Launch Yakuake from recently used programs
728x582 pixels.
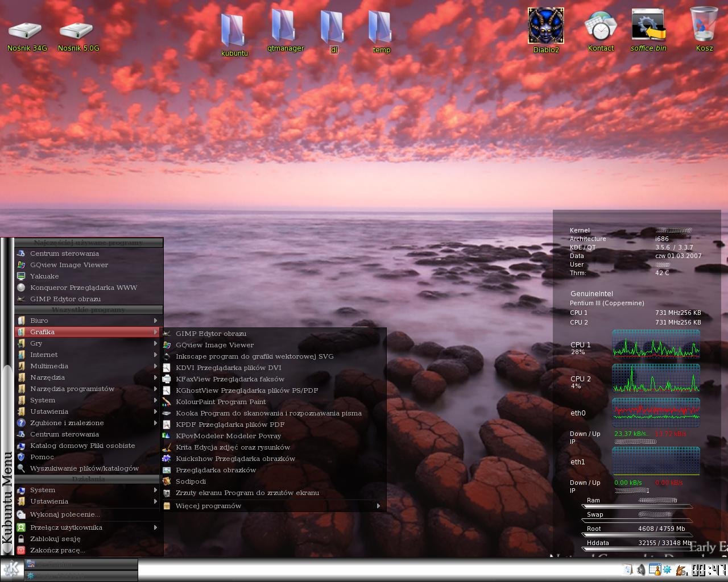click(x=88, y=276)
